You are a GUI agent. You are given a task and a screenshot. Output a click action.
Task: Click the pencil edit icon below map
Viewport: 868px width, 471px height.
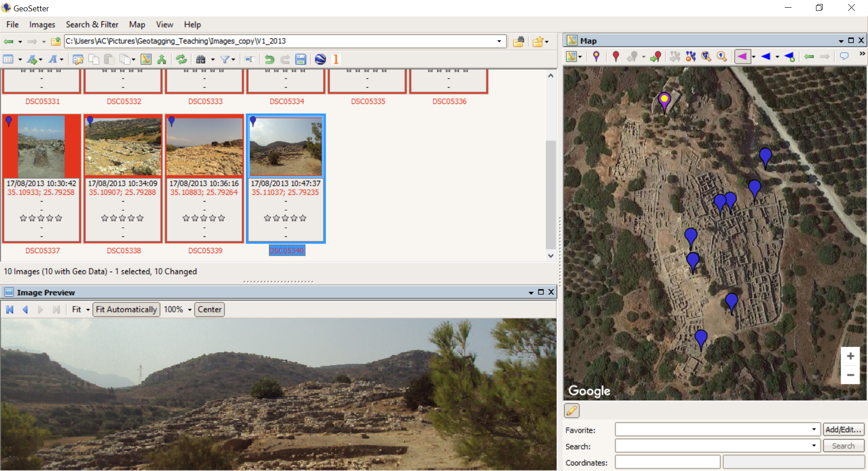[x=572, y=410]
